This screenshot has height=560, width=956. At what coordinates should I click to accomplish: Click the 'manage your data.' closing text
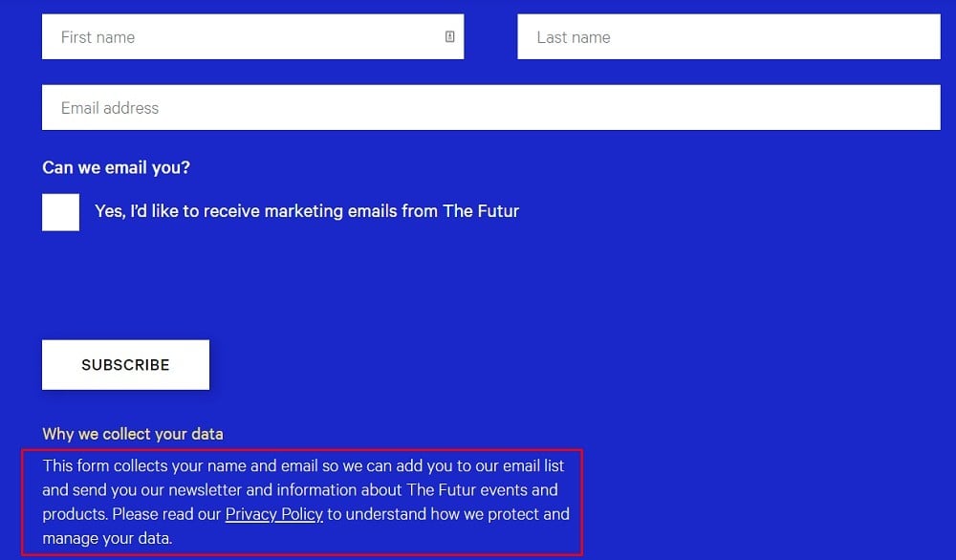point(107,538)
